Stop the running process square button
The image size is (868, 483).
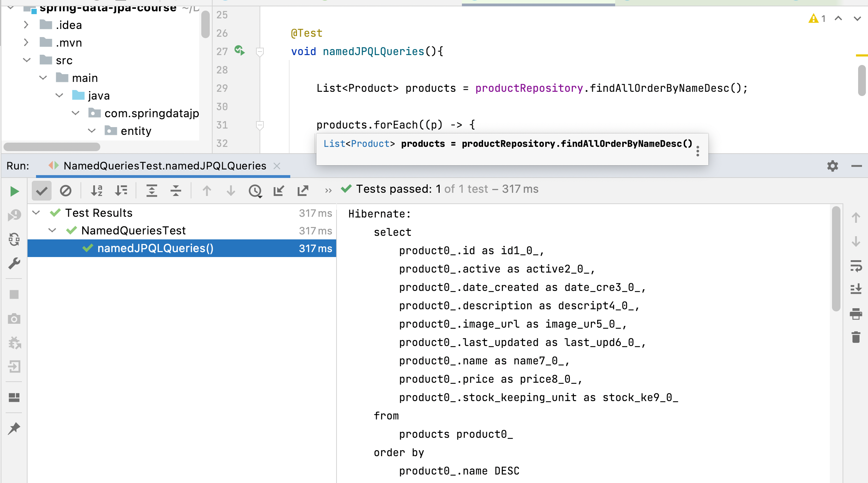[x=14, y=294]
